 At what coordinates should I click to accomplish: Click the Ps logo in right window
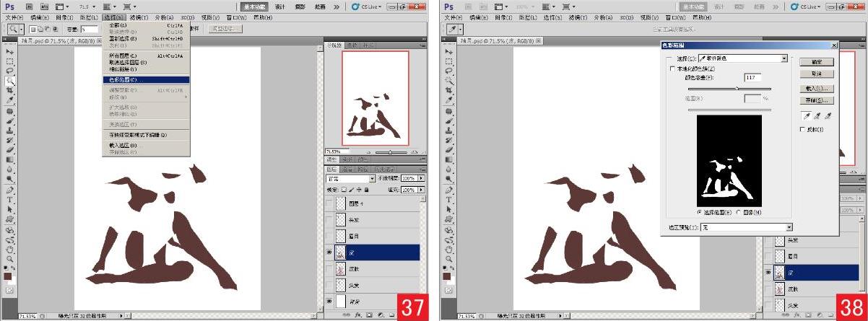pos(447,6)
